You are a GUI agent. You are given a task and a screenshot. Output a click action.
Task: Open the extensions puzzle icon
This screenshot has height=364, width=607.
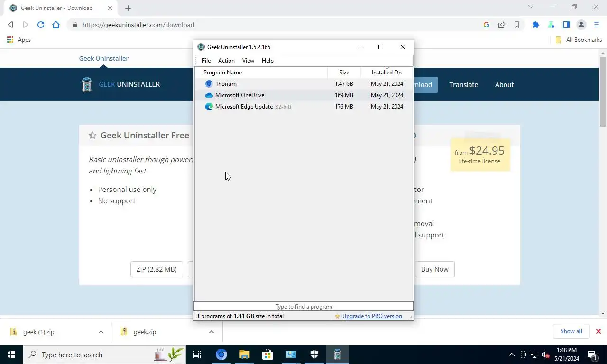pos(536,25)
